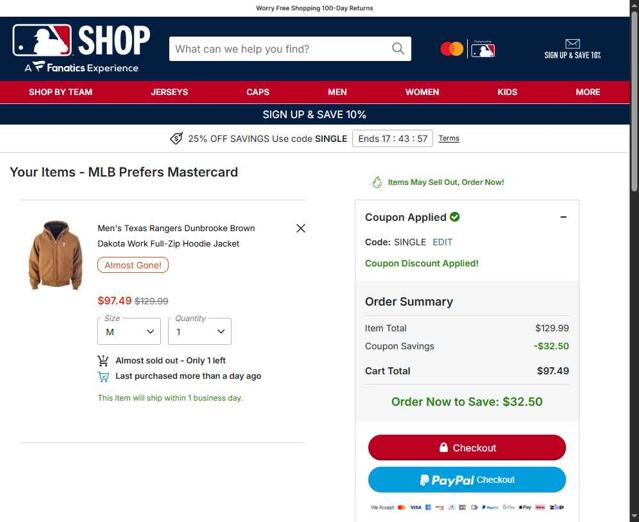Open the Quantity dropdown
The width and height of the screenshot is (639, 522).
coord(200,331)
